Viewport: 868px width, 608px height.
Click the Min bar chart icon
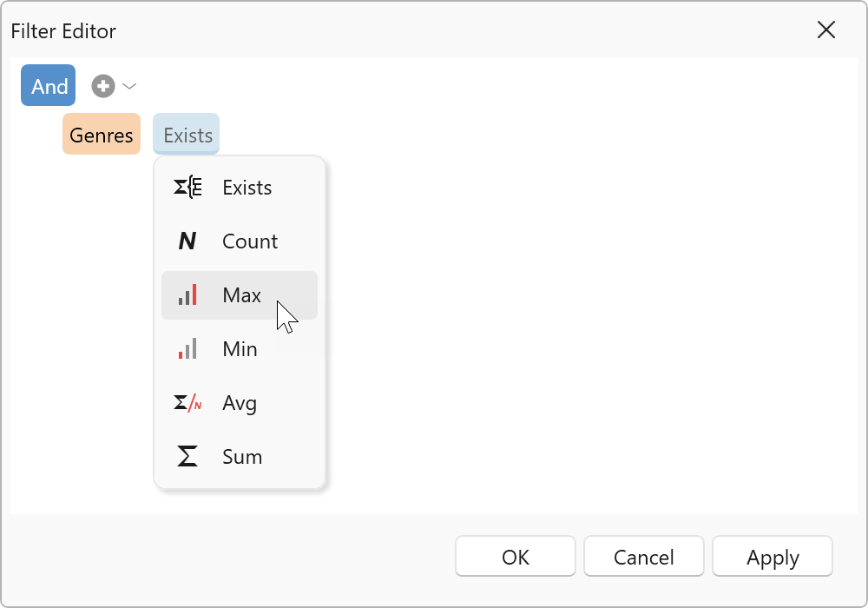click(187, 349)
